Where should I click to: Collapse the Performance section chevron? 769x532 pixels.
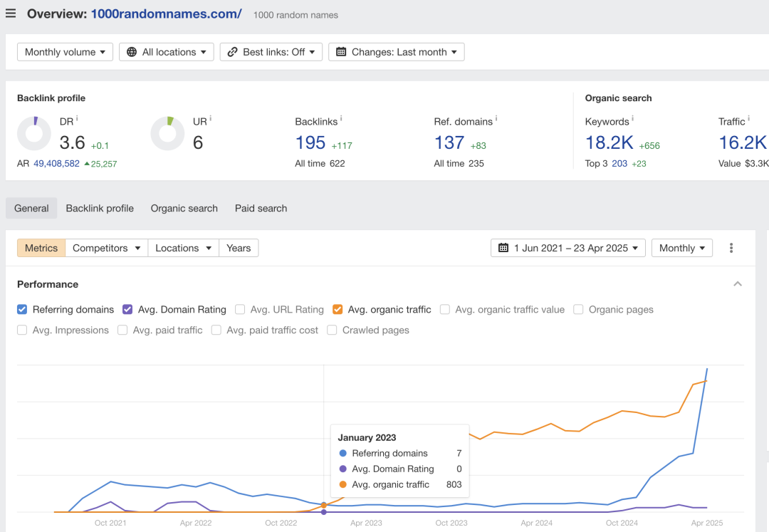pyautogui.click(x=738, y=284)
